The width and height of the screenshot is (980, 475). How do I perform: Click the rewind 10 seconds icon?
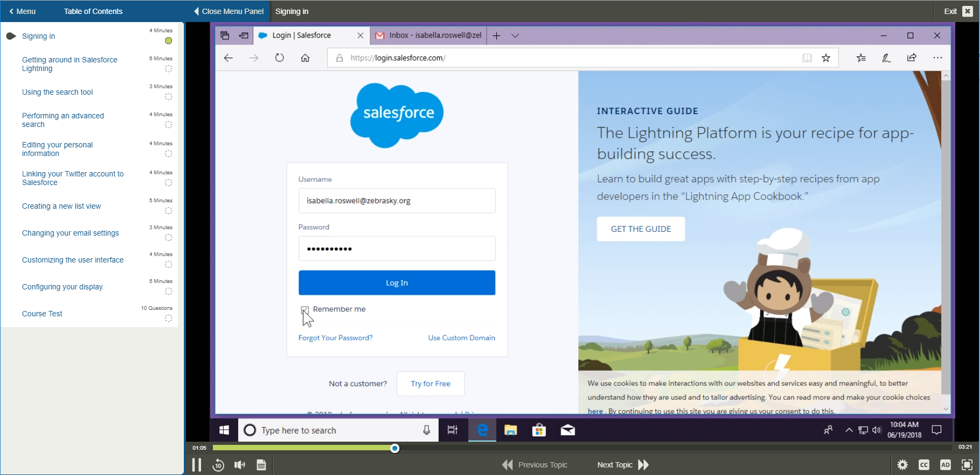[x=218, y=465]
